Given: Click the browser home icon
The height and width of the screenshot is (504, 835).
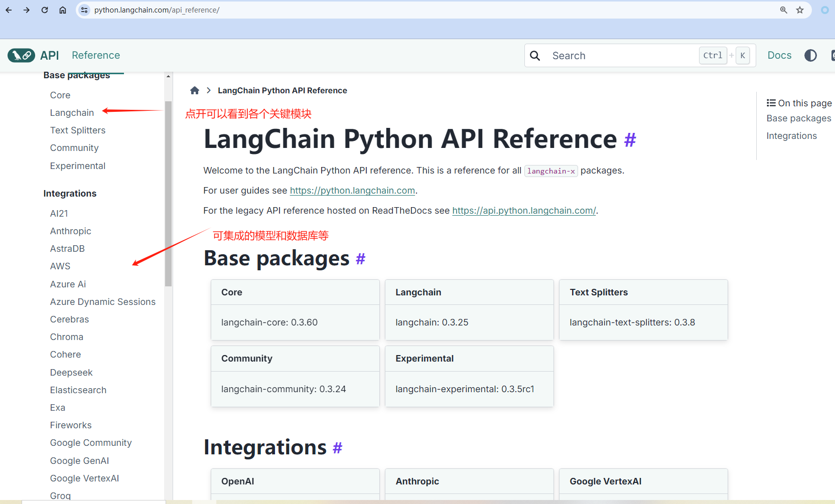Looking at the screenshot, I should pyautogui.click(x=63, y=10).
